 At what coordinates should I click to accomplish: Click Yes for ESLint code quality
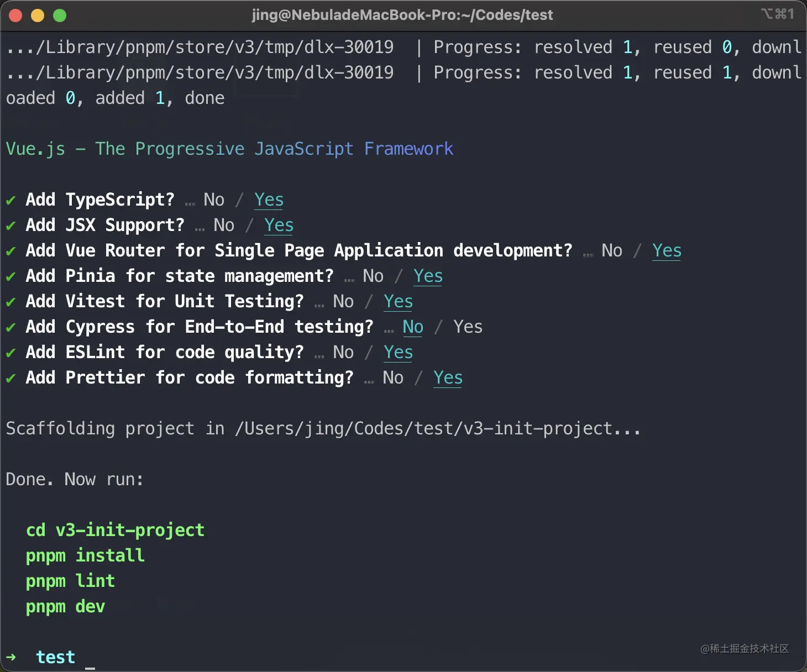[x=398, y=352]
